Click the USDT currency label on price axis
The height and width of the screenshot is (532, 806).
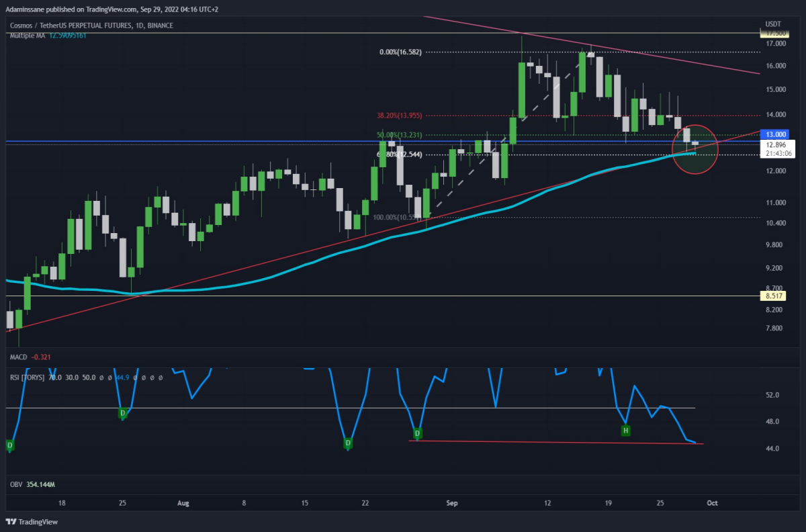click(x=774, y=26)
